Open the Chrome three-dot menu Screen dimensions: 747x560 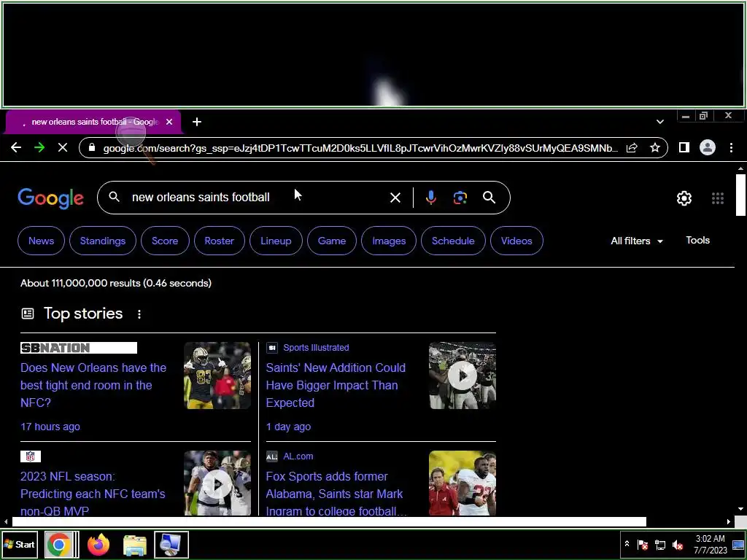(x=731, y=147)
